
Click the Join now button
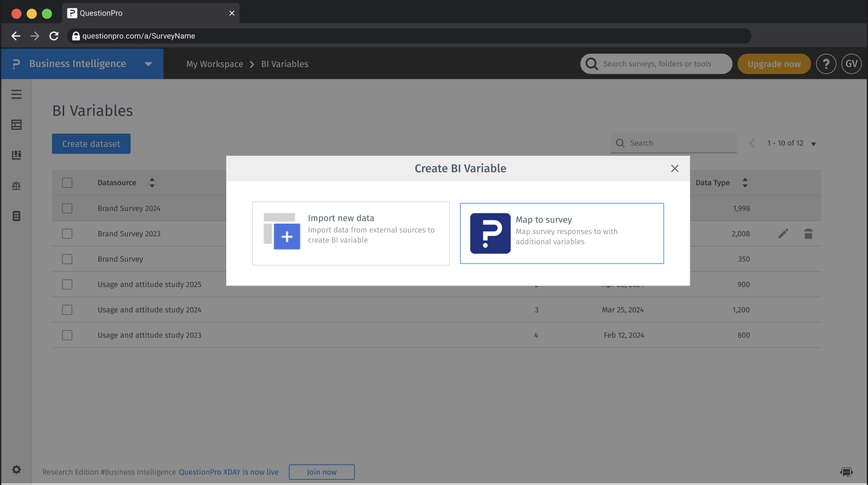[322, 472]
